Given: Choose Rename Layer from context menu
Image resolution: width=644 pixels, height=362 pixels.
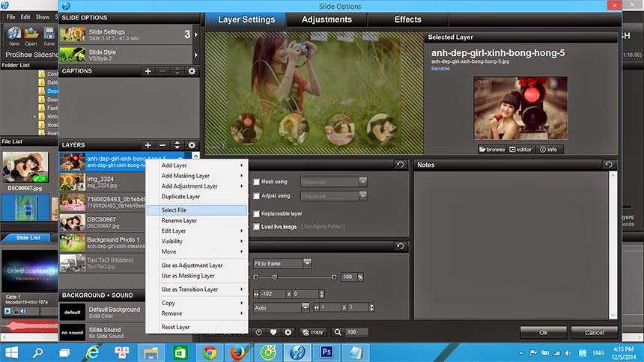Looking at the screenshot, I should click(197, 221).
